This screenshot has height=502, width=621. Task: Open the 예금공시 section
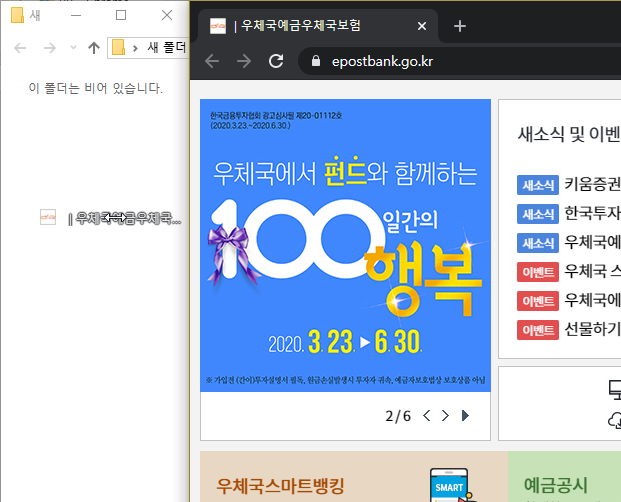pyautogui.click(x=555, y=485)
